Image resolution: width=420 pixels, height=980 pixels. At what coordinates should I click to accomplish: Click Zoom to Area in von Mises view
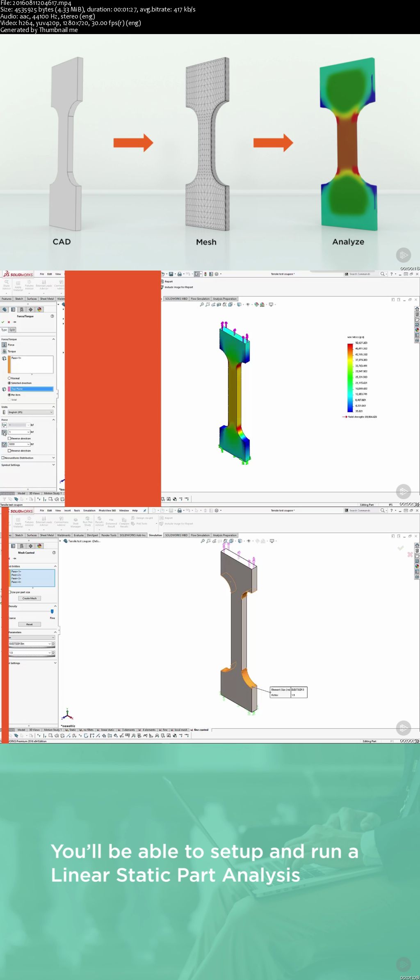208,305
